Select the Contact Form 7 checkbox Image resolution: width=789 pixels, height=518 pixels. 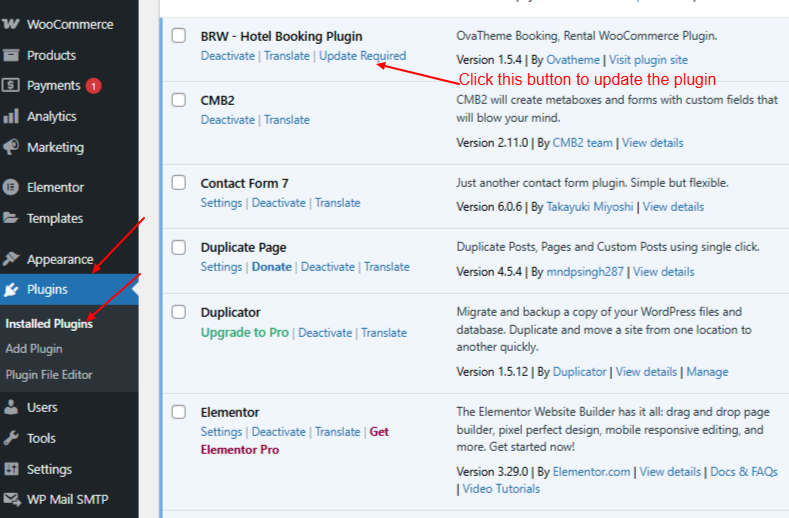click(179, 183)
